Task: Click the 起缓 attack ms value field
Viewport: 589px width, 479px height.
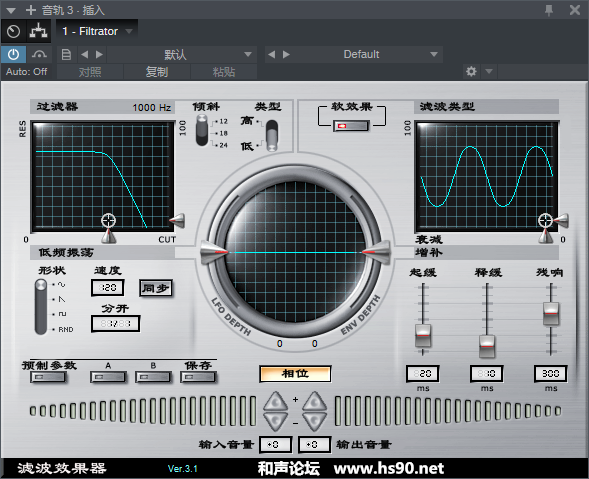Action: click(x=423, y=374)
